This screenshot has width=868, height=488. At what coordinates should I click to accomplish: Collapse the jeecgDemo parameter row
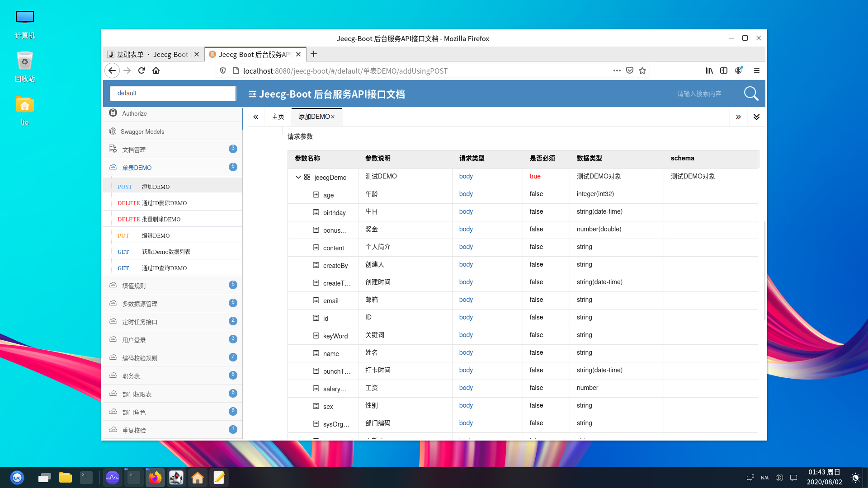click(x=298, y=177)
